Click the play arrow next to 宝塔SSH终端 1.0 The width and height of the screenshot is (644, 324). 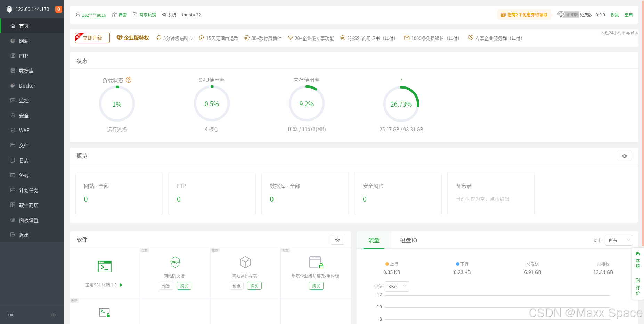point(121,285)
